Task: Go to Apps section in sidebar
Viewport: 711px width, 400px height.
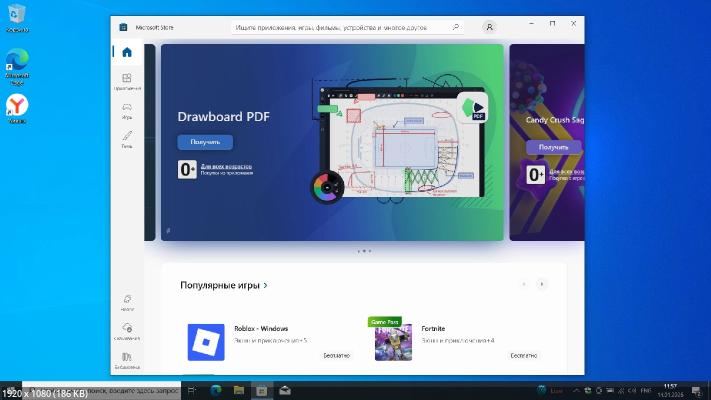Action: point(126,81)
